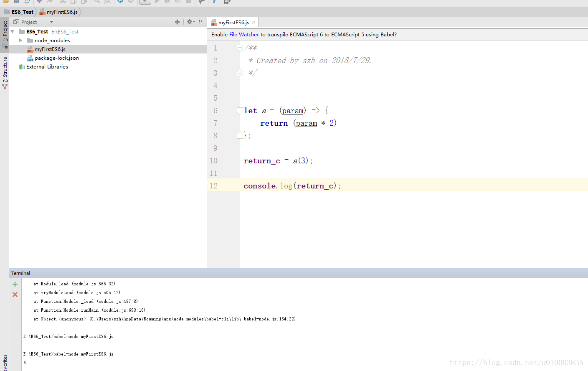
Task: Open the Favorites side tab
Action: [5, 362]
